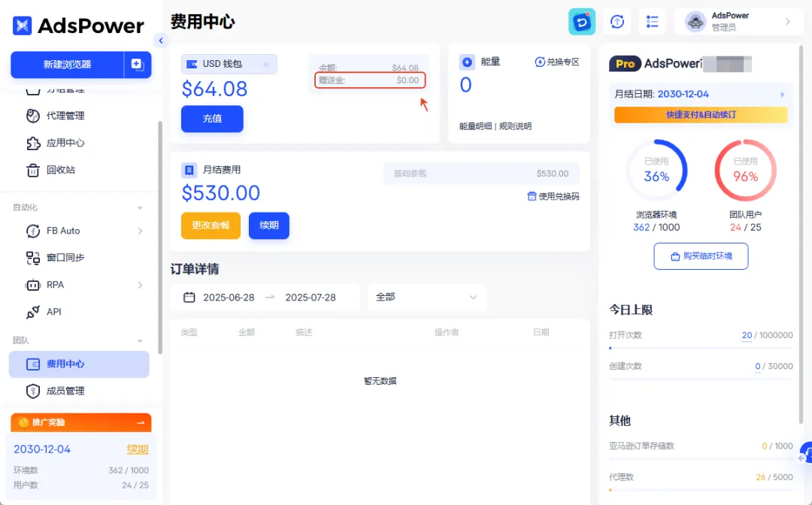Click the blue sync icon in header
The image size is (812, 505).
coord(581,22)
